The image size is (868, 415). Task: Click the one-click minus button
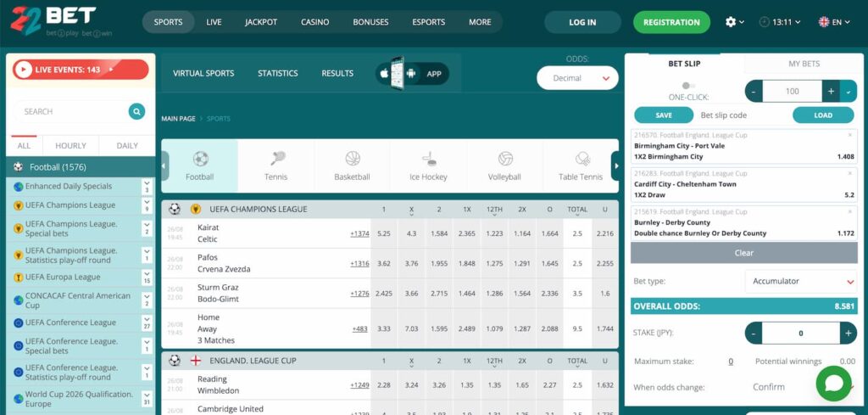pyautogui.click(x=754, y=92)
